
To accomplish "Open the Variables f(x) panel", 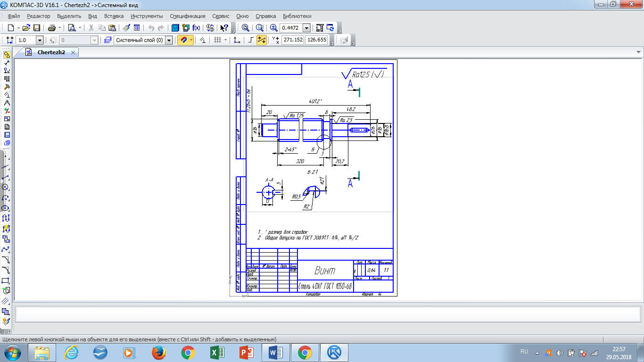I will point(197,28).
